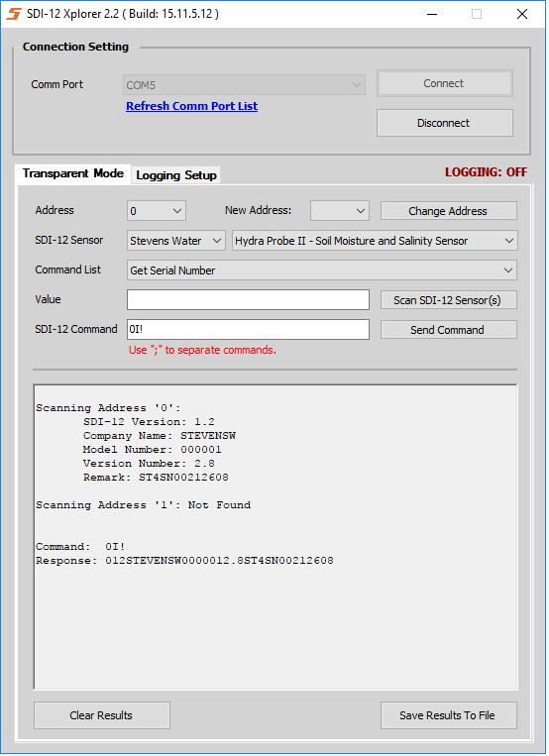Screen dimensions: 549x756
Task: Open the Logging Setup tab
Action: pyautogui.click(x=176, y=175)
